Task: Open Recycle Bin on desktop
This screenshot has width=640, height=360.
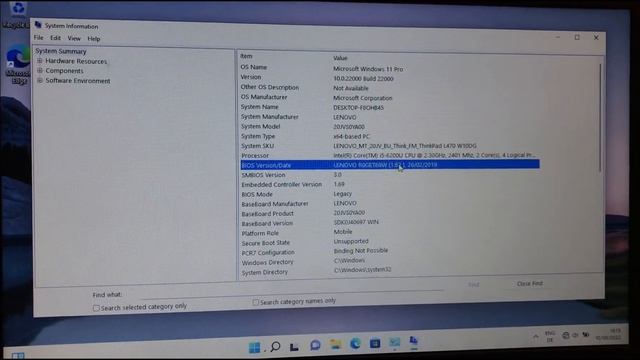Action: [x=16, y=15]
